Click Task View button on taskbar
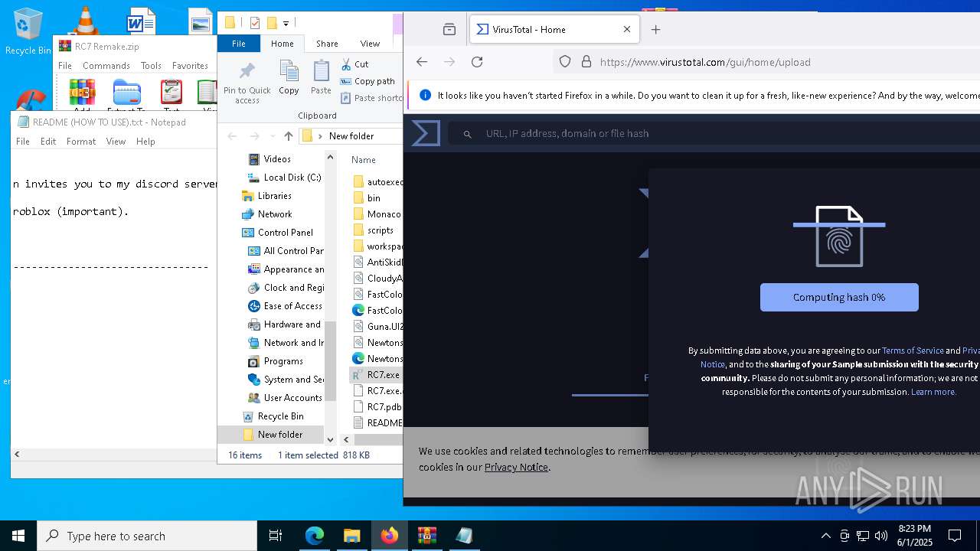 [276, 536]
